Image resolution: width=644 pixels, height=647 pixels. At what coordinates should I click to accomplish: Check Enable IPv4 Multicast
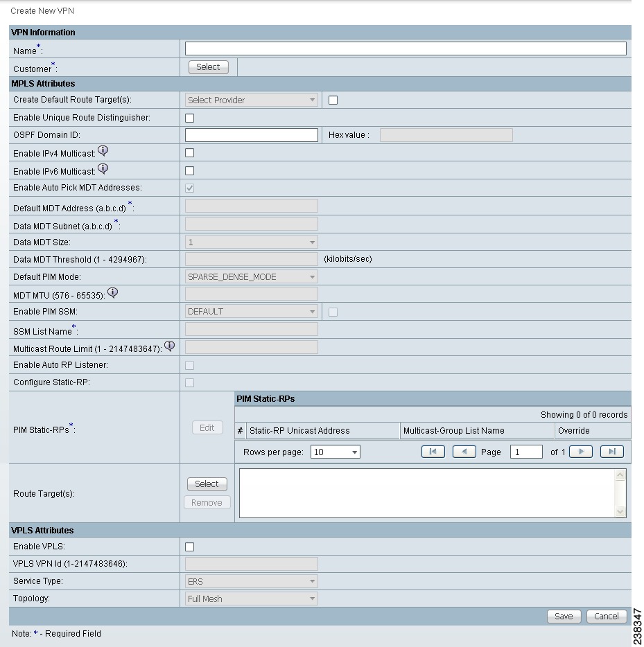coord(189,152)
